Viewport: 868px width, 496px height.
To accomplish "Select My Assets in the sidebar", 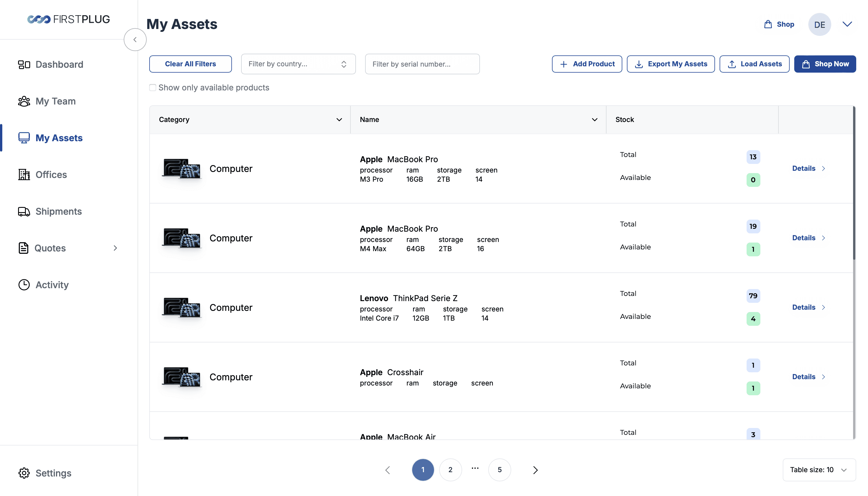I will point(51,138).
